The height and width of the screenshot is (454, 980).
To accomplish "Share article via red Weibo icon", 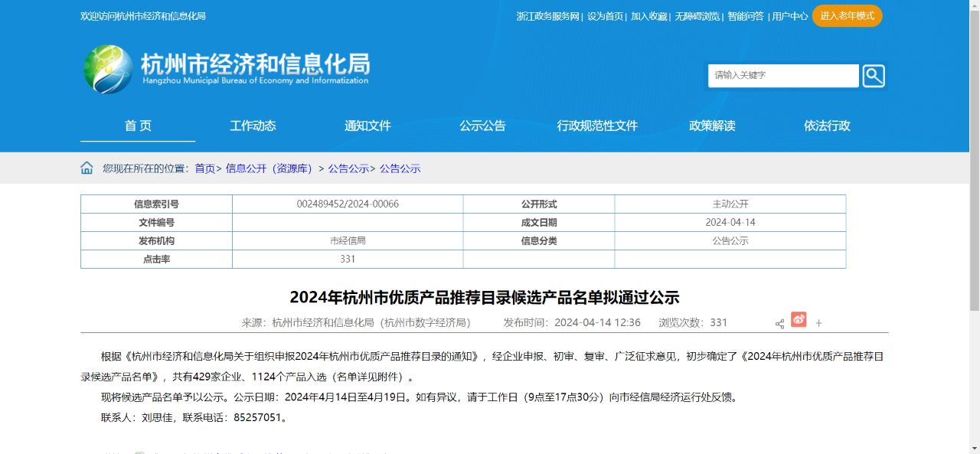I will point(799,320).
